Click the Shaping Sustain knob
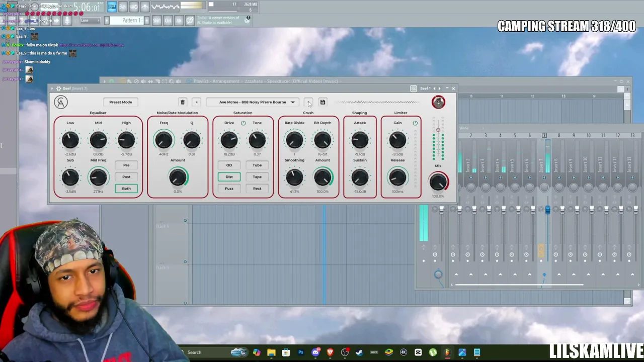The image size is (644, 362). tap(360, 177)
